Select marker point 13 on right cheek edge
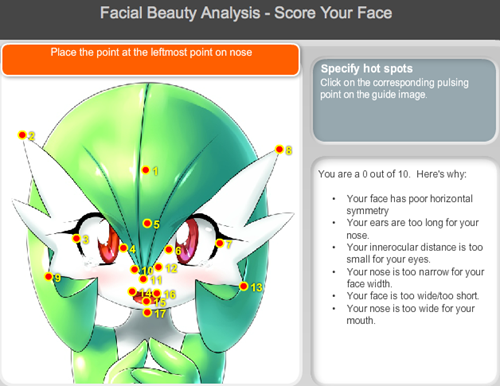This screenshot has width=500, height=386. pyautogui.click(x=244, y=286)
